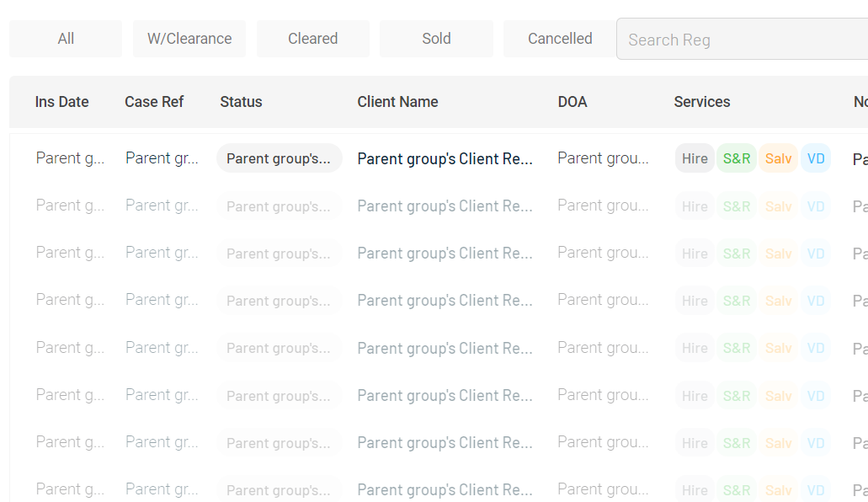
Task: Click the blue VD badge in first row
Action: coord(816,158)
